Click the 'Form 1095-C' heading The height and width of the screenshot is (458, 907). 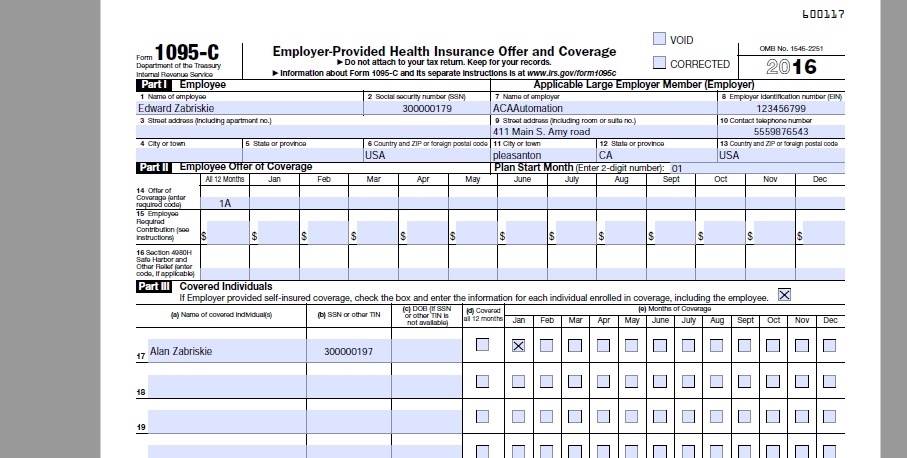coord(178,53)
